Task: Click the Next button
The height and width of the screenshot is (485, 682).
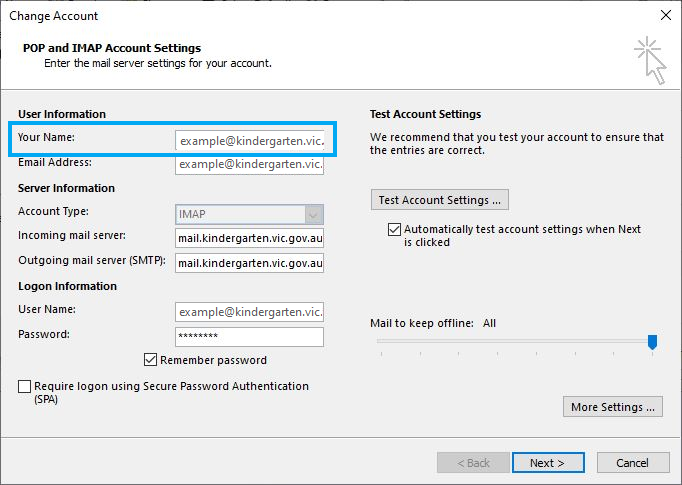Action: click(x=548, y=462)
